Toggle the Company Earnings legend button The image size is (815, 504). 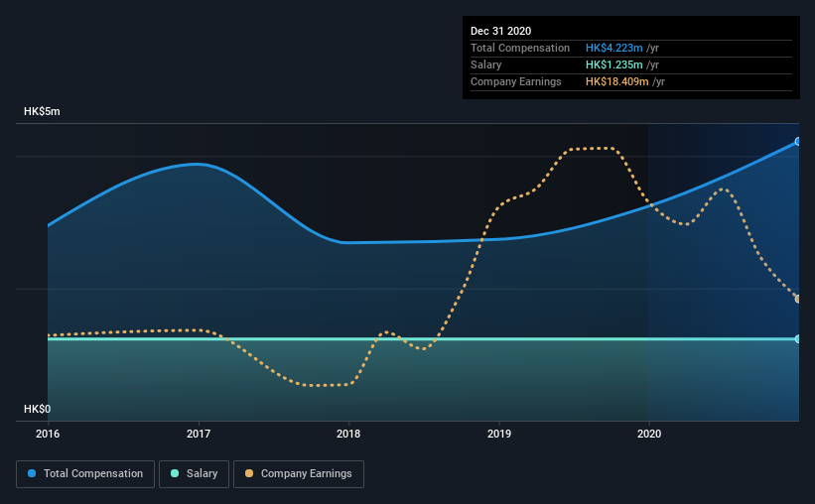pyautogui.click(x=299, y=474)
